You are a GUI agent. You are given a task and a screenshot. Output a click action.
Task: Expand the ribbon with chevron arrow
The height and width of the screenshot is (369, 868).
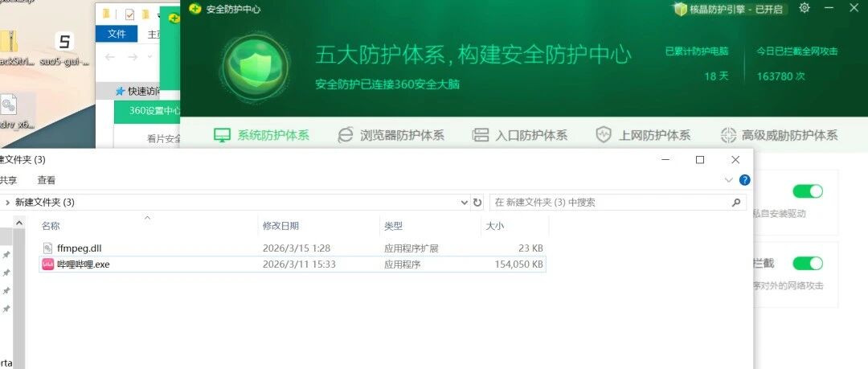coord(728,179)
